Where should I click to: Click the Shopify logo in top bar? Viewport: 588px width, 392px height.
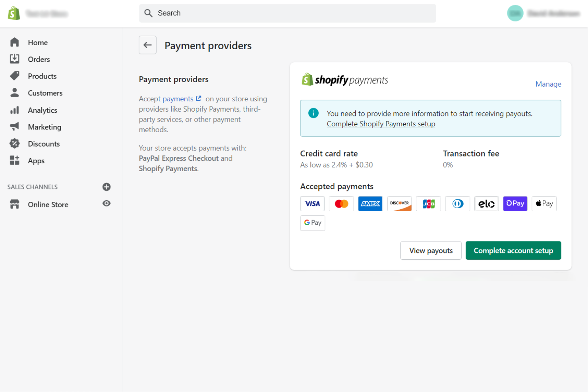click(14, 13)
